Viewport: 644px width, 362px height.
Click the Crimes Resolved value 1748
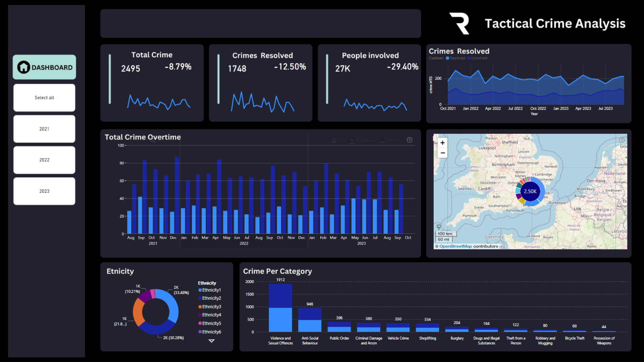point(237,69)
